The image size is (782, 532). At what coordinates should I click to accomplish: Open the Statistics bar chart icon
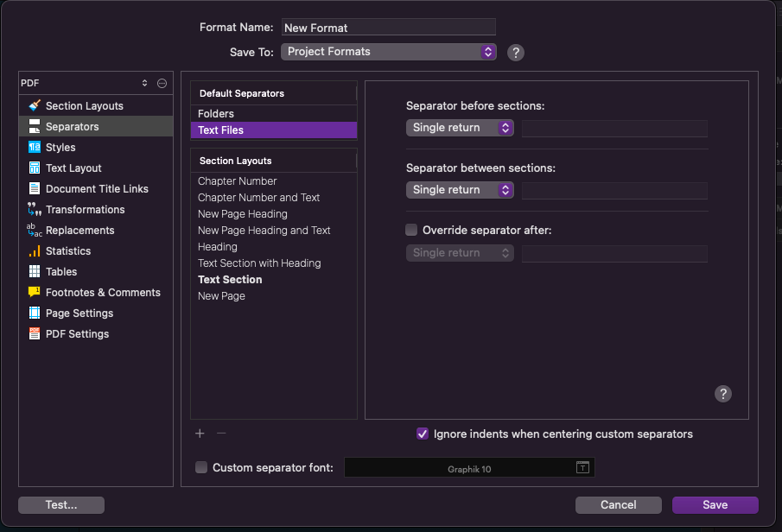coord(35,250)
